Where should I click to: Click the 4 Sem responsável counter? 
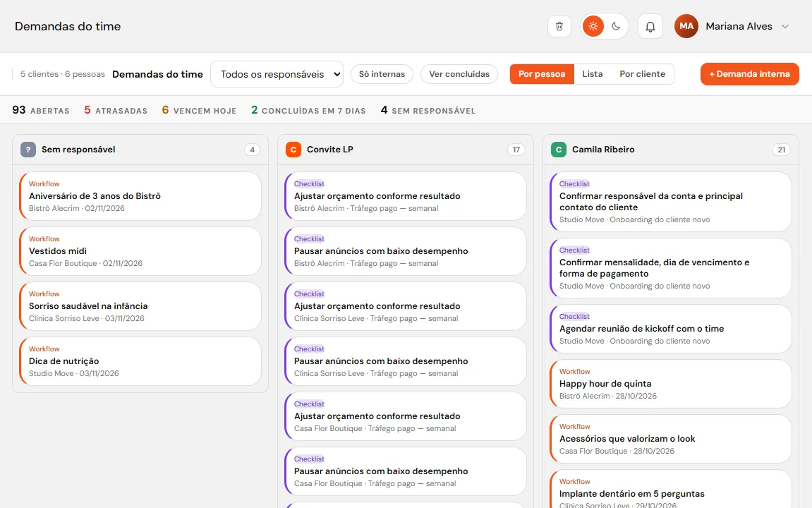428,110
